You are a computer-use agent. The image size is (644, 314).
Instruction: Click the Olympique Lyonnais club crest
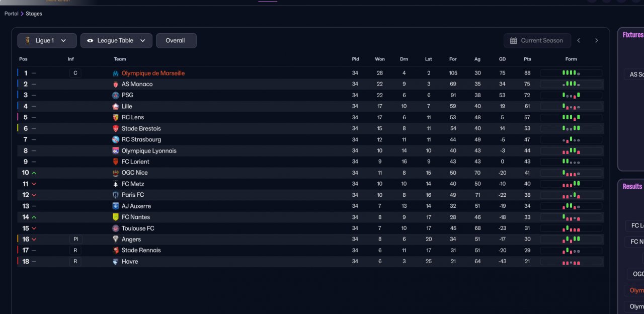point(116,151)
